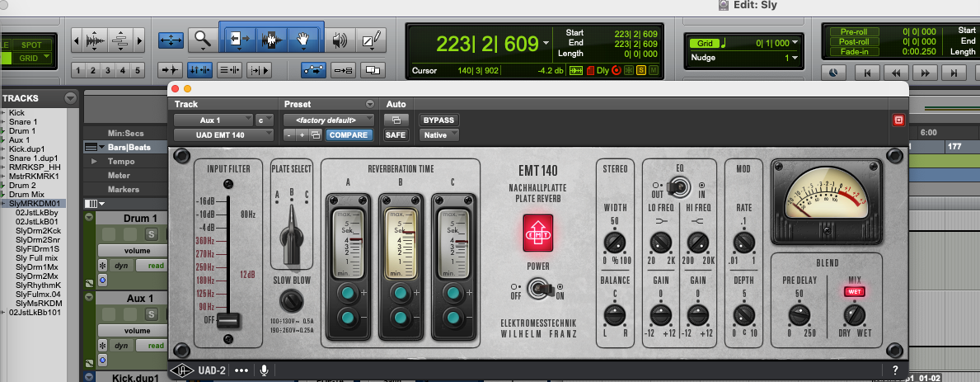Select the Selector waveform tool
Screen dimensions: 980x382
click(271, 40)
